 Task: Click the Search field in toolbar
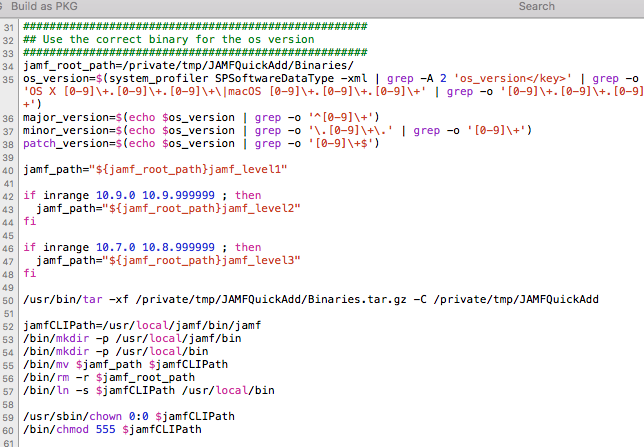(536, 6)
